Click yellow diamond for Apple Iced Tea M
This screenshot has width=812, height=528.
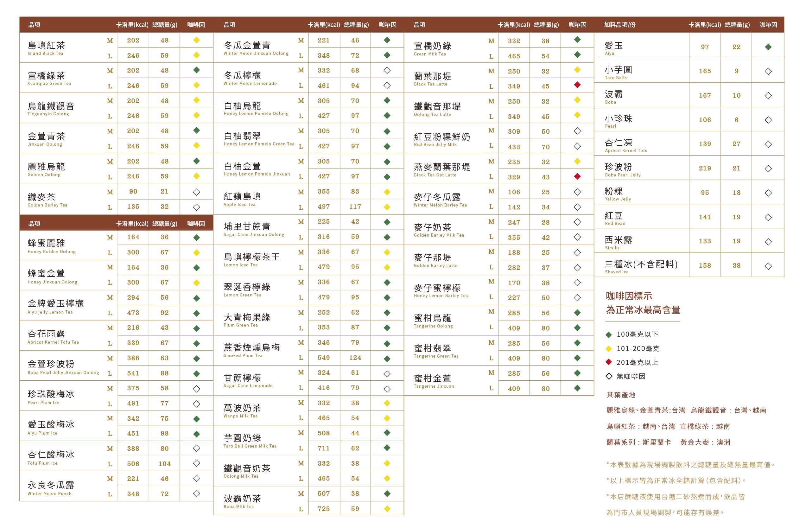click(387, 192)
